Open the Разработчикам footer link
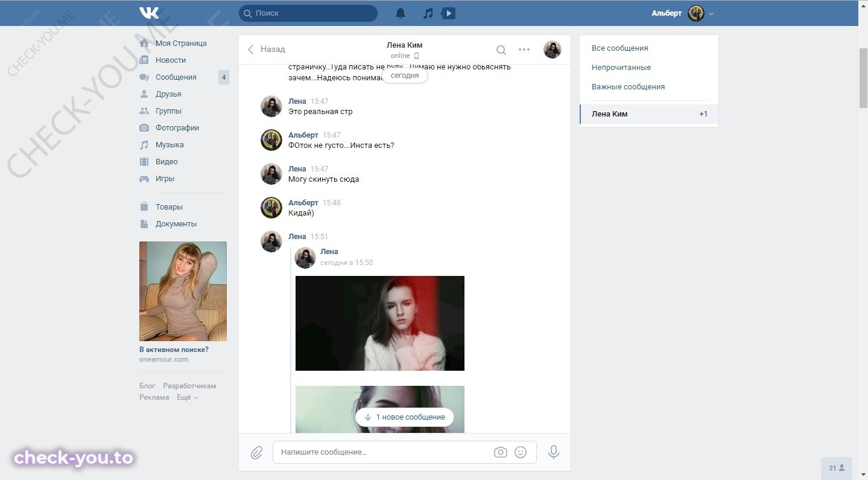Image resolution: width=868 pixels, height=480 pixels. coord(189,386)
